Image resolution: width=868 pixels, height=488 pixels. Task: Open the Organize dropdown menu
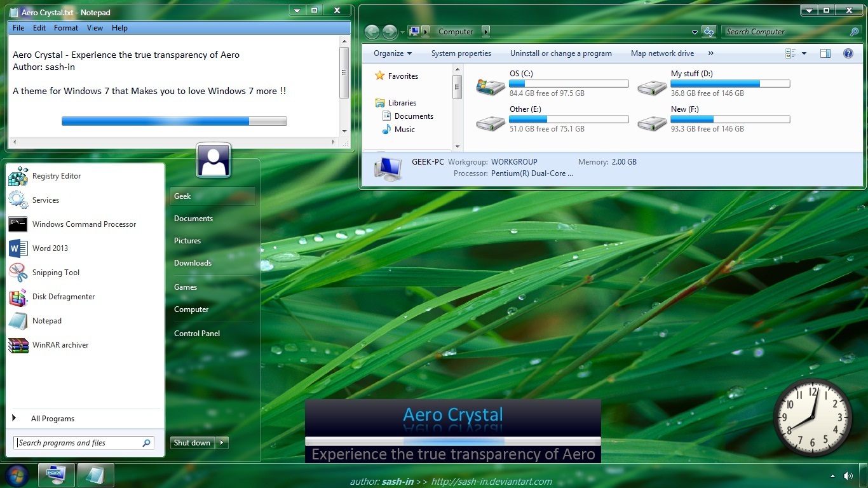point(393,53)
